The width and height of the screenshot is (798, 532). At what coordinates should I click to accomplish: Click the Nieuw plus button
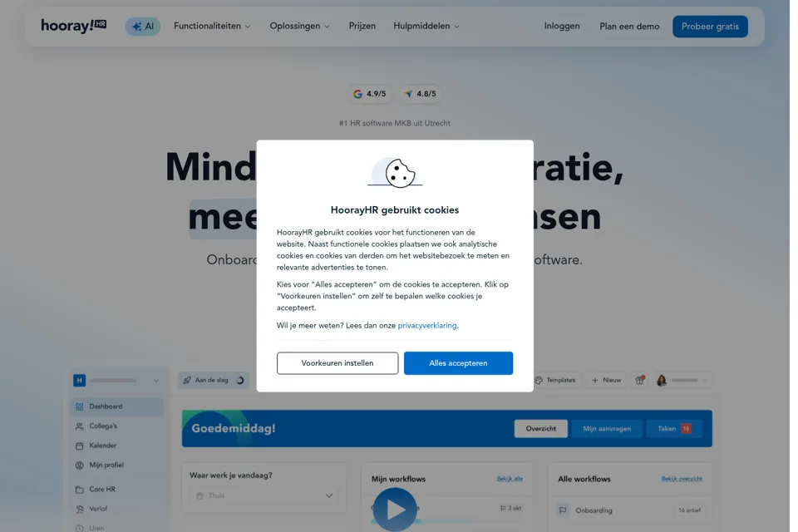point(606,380)
